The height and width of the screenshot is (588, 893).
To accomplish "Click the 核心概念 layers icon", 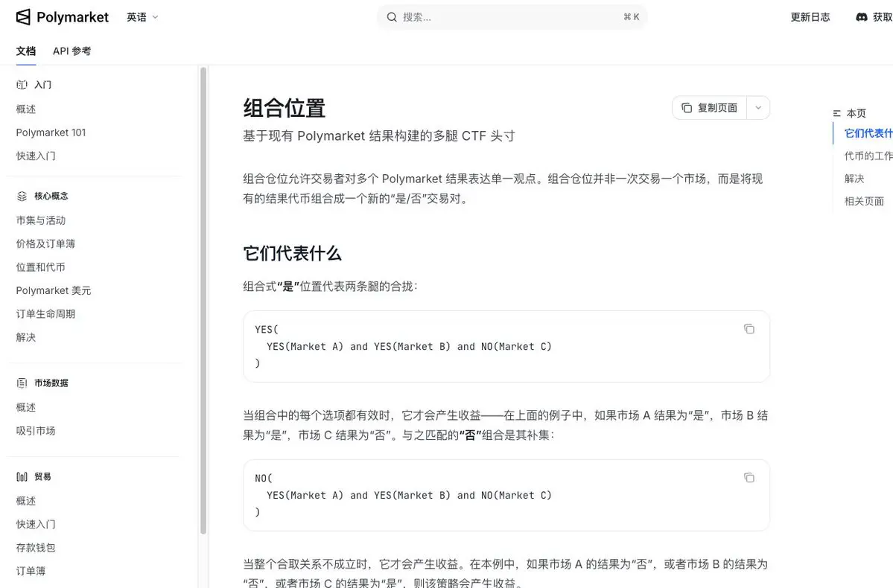I will 22,196.
